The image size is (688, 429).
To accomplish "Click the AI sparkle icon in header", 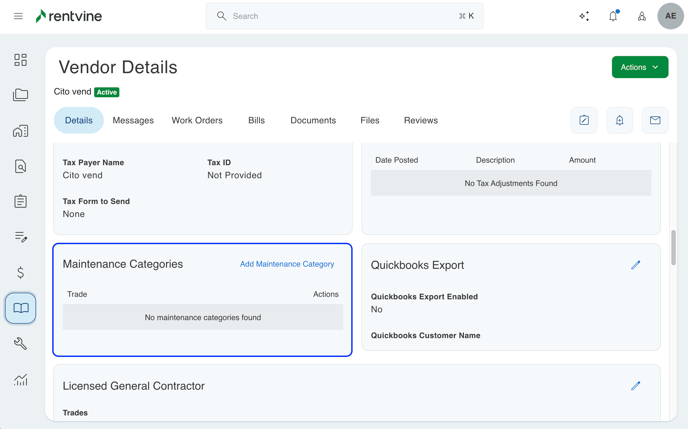I will click(584, 16).
